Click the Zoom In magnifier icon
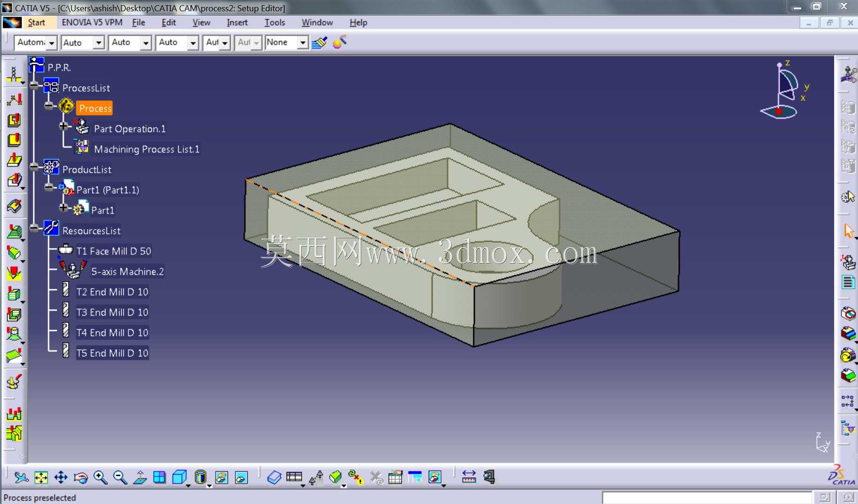 click(100, 477)
